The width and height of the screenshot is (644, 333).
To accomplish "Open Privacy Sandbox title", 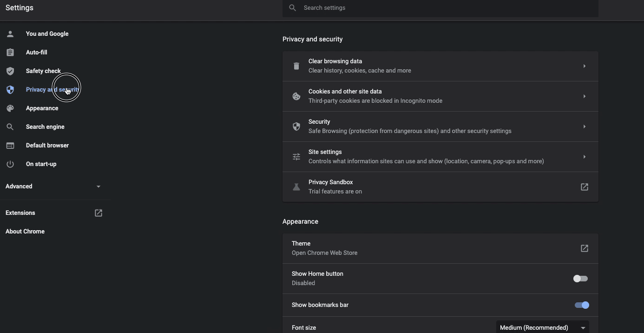I will click(331, 182).
